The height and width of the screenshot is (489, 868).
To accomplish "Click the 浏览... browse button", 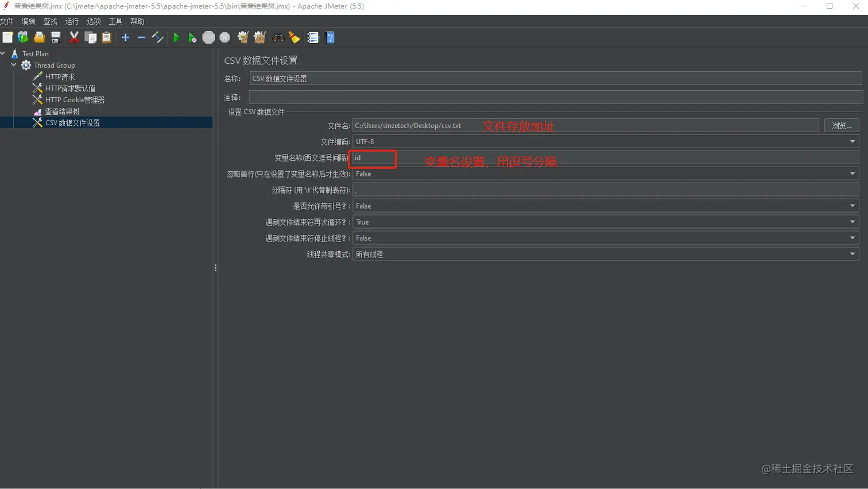I will [842, 125].
